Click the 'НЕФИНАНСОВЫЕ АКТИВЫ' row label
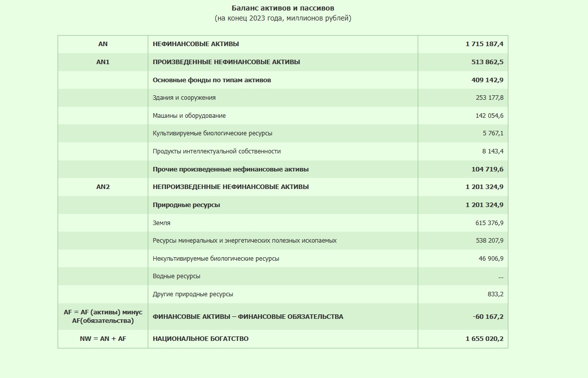 coord(196,44)
